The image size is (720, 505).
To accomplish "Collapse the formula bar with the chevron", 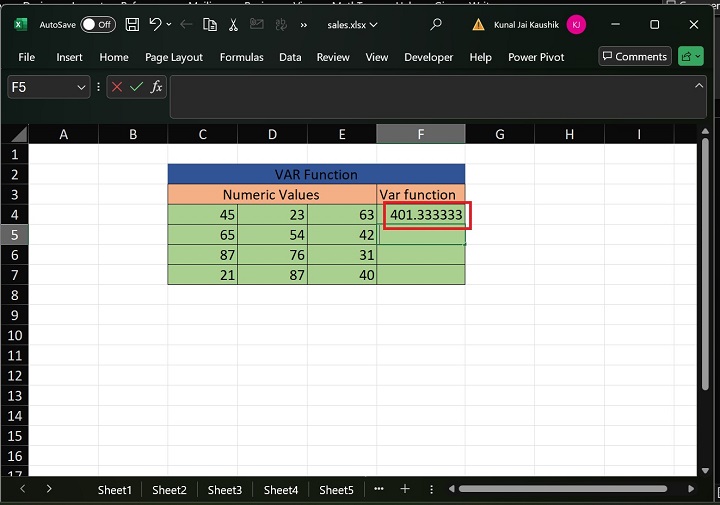I will (x=699, y=86).
